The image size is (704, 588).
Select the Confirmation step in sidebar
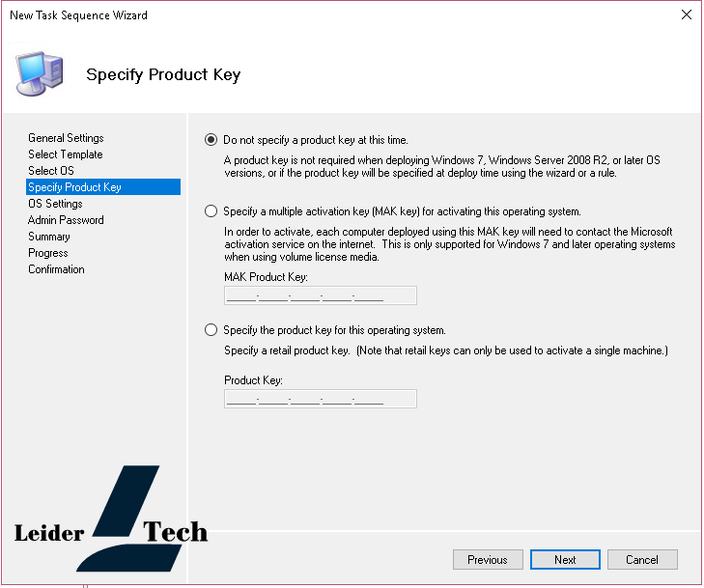(56, 269)
